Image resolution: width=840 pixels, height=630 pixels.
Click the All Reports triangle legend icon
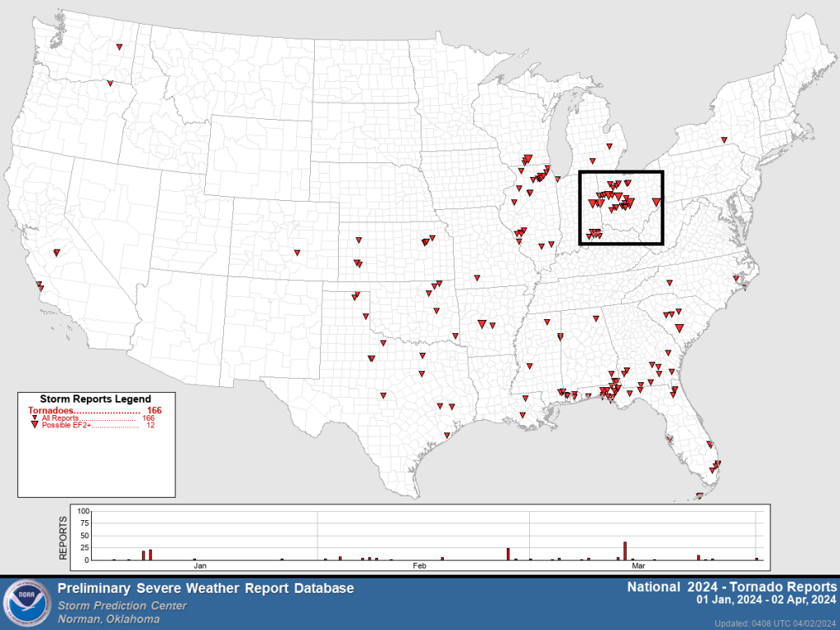pyautogui.click(x=34, y=418)
